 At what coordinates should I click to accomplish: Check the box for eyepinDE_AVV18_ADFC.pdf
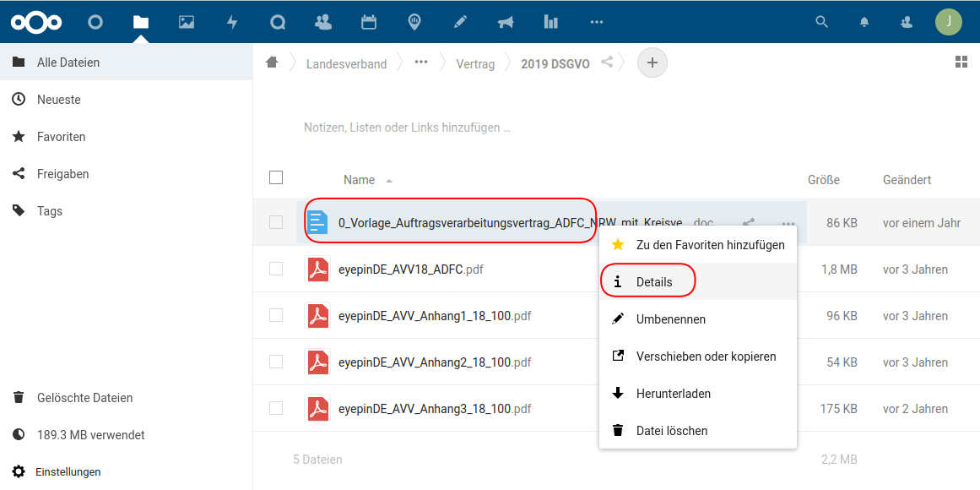276,269
